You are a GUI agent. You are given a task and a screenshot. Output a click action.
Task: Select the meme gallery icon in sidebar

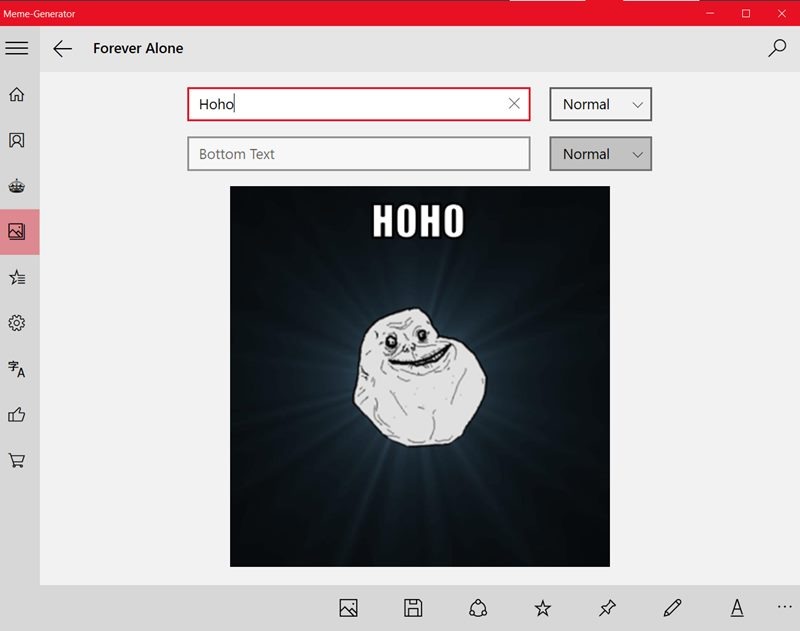(16, 231)
